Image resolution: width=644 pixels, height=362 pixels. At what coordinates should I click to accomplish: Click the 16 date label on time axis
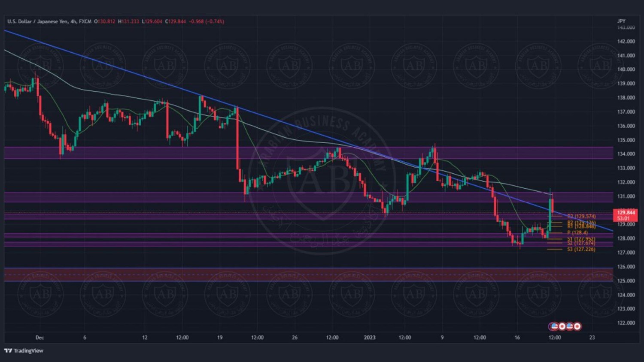pos(517,338)
